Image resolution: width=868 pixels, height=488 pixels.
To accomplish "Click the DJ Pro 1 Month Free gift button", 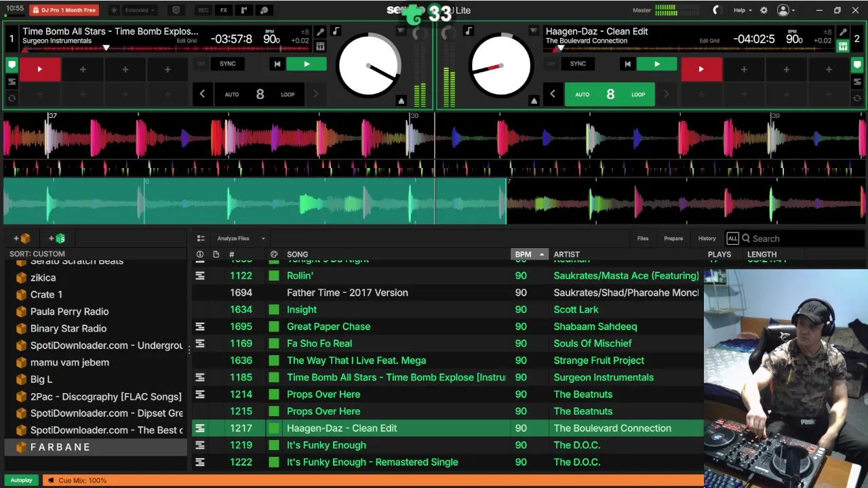I will pos(64,10).
